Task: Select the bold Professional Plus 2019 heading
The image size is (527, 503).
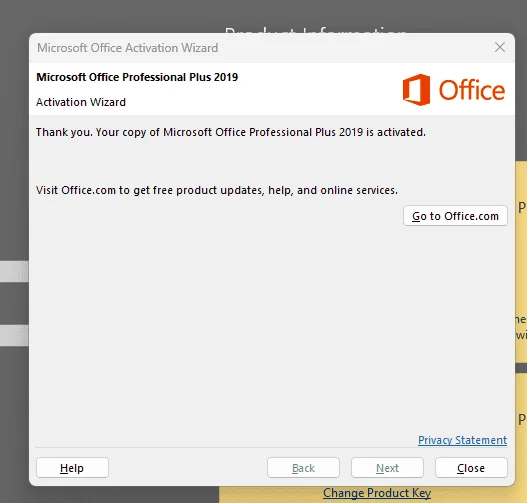Action: 137,77
